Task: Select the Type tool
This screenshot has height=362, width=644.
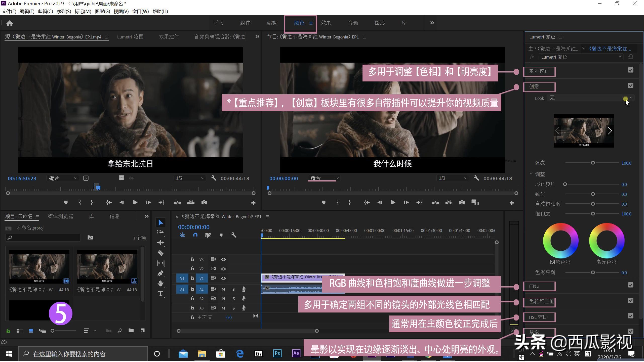Action: click(x=160, y=294)
